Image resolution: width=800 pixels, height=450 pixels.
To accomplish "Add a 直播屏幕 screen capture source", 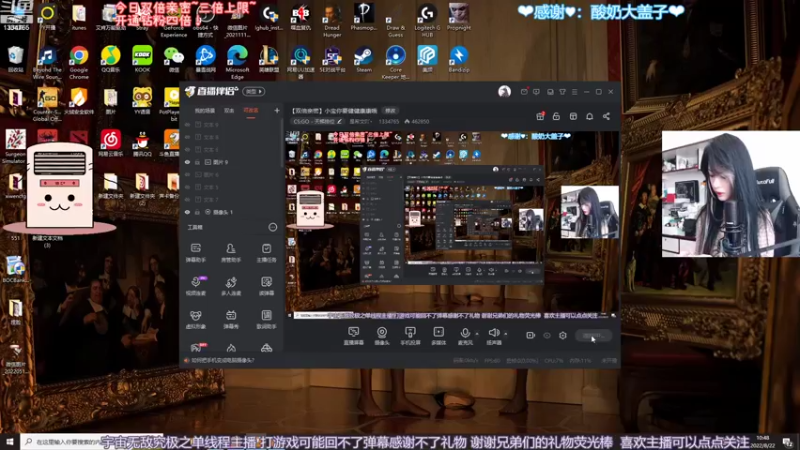I will point(354,336).
